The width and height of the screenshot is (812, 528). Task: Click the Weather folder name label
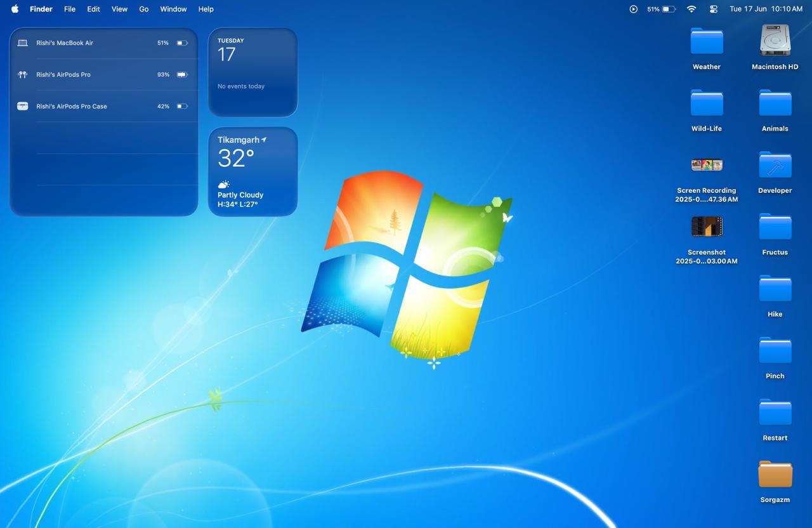pos(707,67)
